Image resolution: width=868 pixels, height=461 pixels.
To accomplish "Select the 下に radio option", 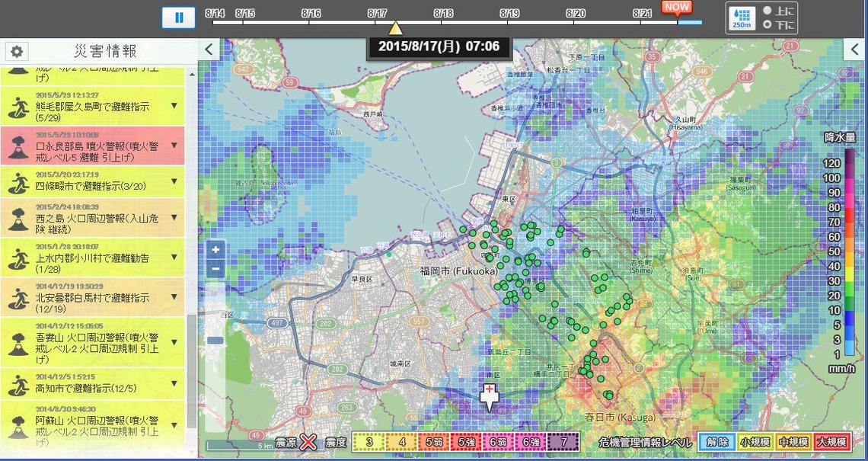I will click(x=767, y=24).
